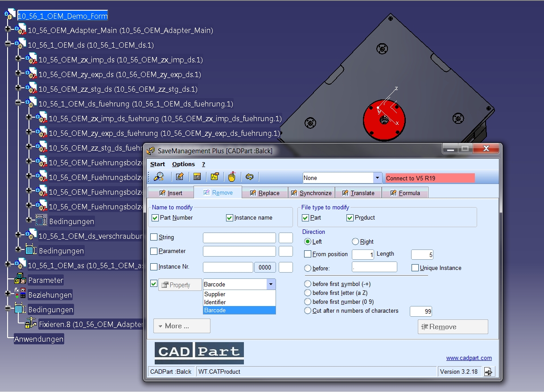Uncheck the Instance name checkbox
This screenshot has width=544, height=392.
point(230,218)
